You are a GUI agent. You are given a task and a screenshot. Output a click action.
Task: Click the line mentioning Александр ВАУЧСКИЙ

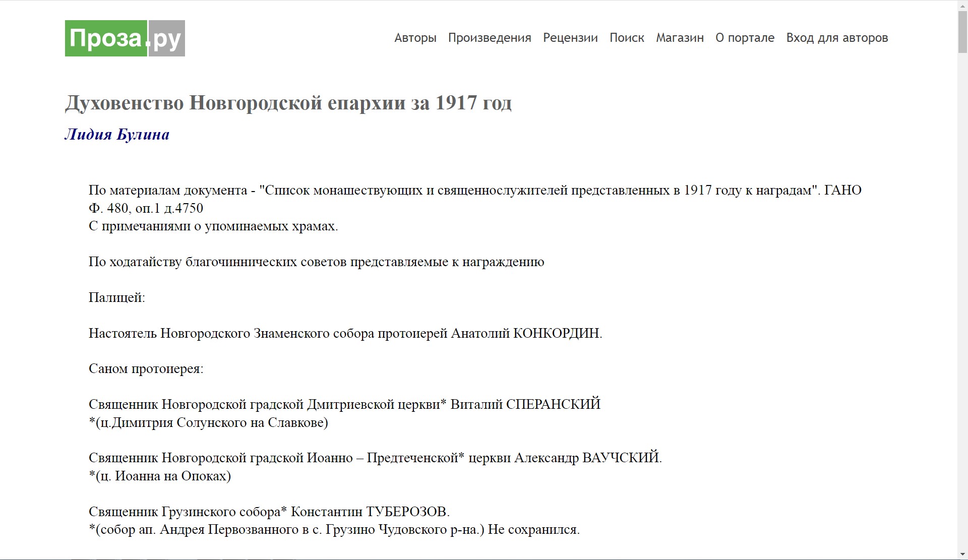375,458
